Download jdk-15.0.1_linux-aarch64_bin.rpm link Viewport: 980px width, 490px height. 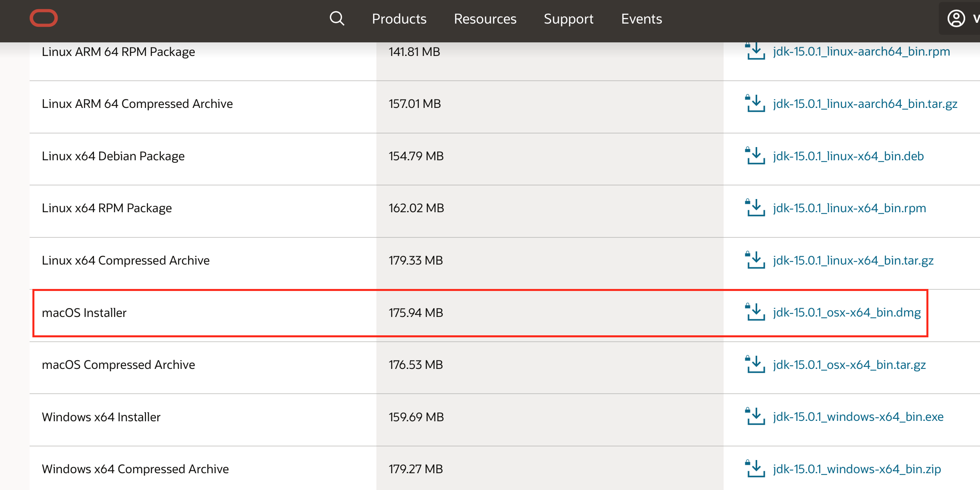point(861,52)
